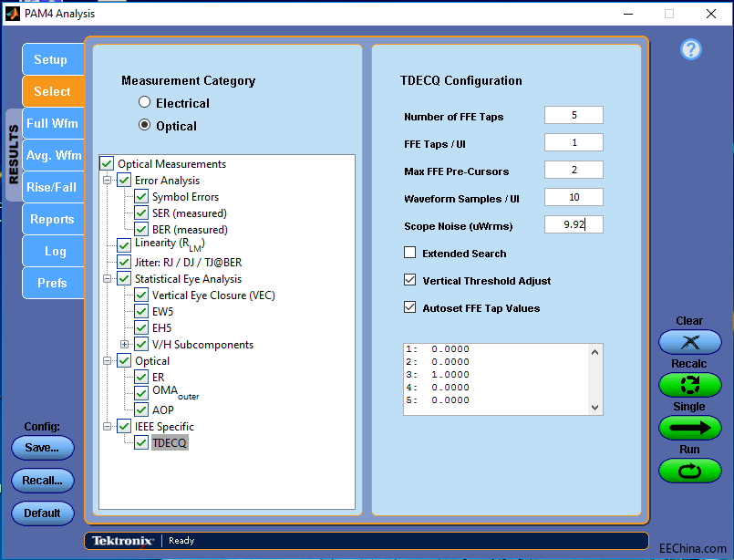This screenshot has width=734, height=560.
Task: Uncheck the AOP measurement
Action: [x=141, y=410]
